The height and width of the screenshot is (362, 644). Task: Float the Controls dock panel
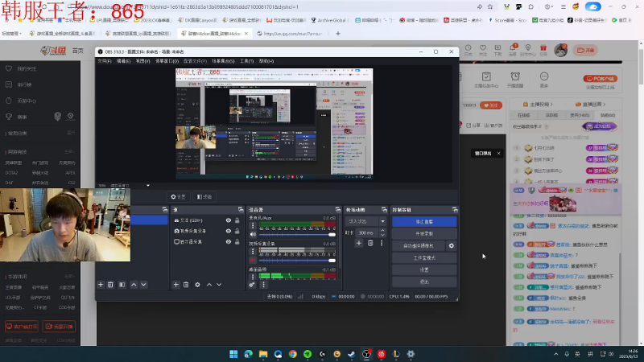point(455,210)
